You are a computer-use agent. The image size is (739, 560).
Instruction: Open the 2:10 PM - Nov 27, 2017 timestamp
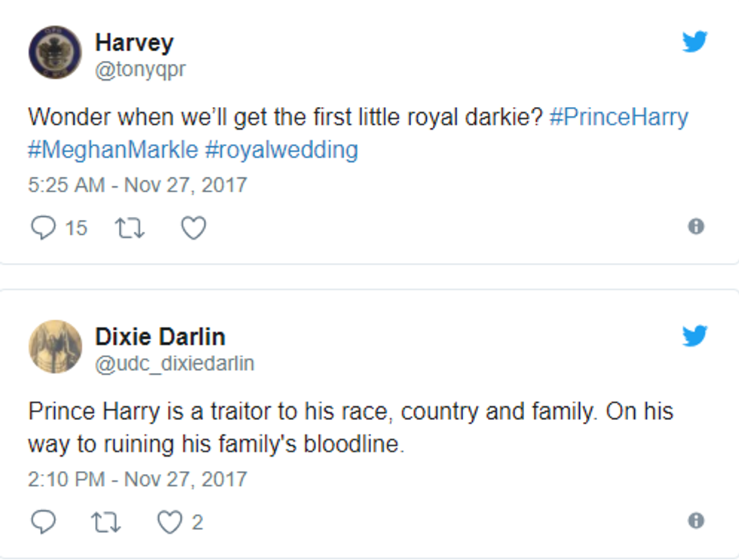(x=137, y=479)
